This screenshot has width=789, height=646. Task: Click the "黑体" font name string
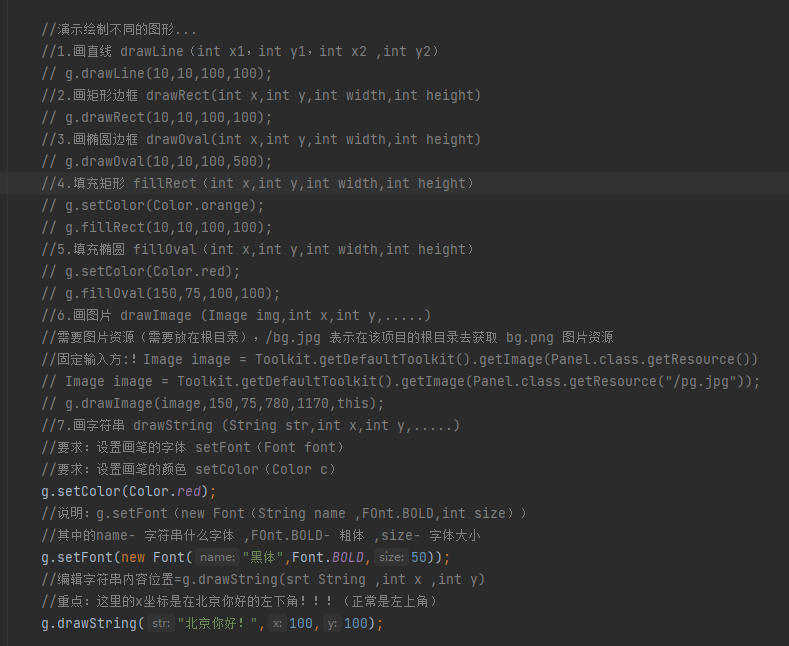pos(266,558)
